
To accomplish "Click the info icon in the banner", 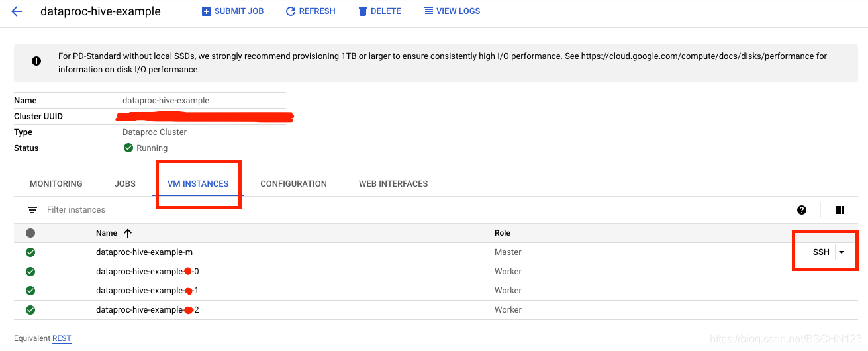I will tap(36, 61).
